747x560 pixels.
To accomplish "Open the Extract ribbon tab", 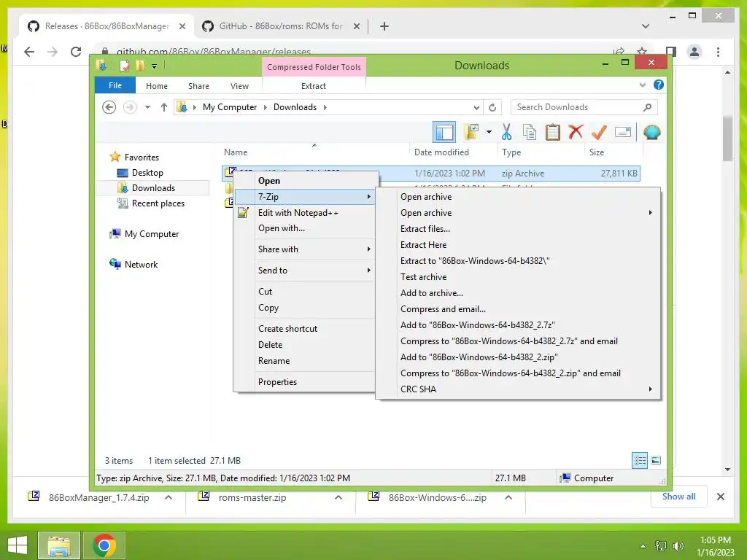I will tap(314, 86).
